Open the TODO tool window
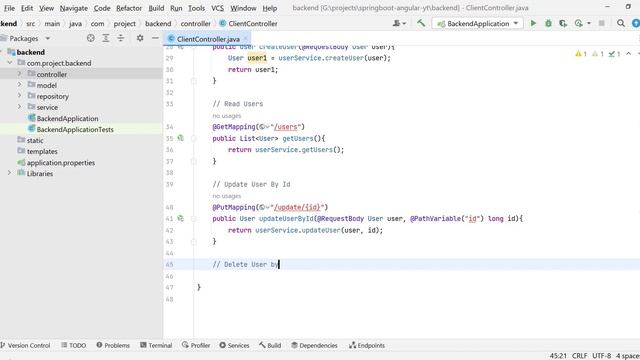This screenshot has width=640, height=360. (73, 345)
